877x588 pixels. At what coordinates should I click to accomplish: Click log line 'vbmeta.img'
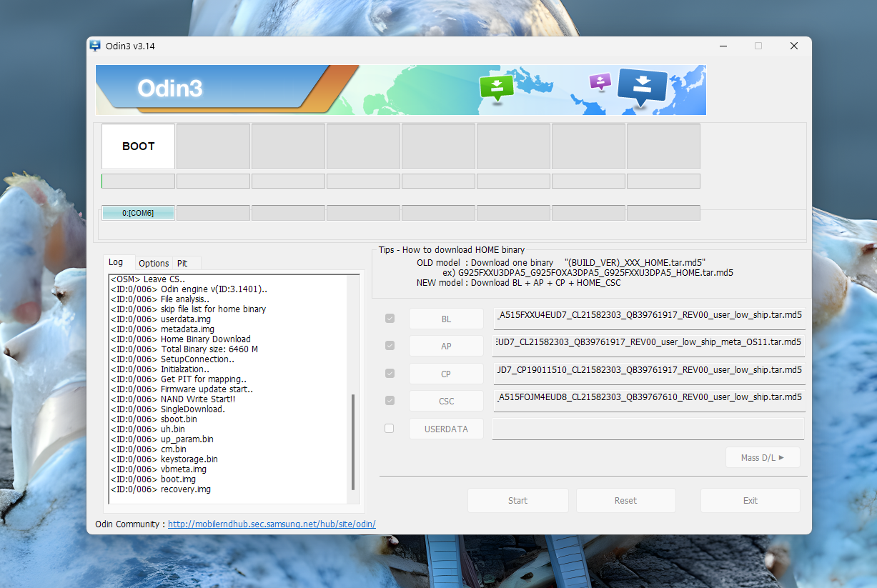pyautogui.click(x=158, y=469)
